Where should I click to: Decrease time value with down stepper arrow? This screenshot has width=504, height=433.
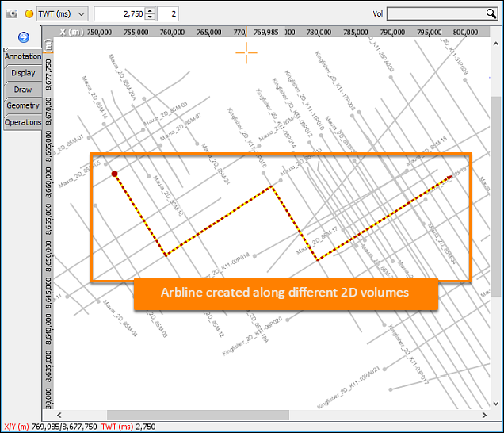click(x=150, y=17)
